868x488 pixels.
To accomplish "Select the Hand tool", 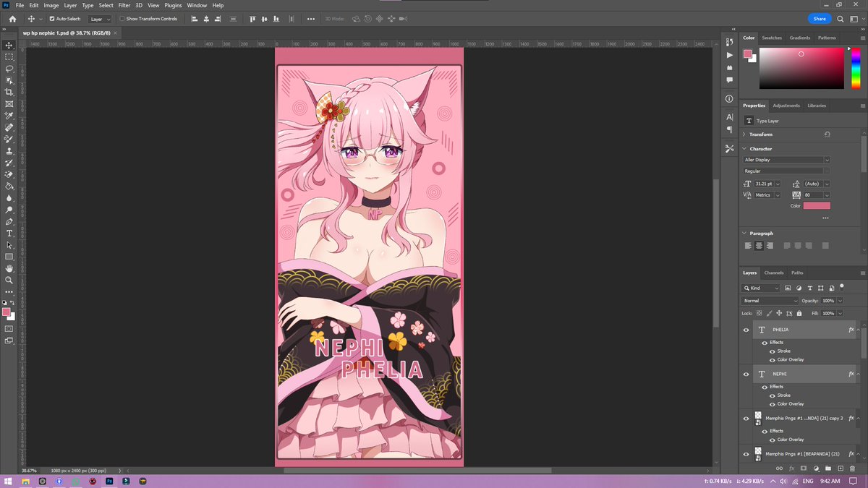I will tap(9, 268).
